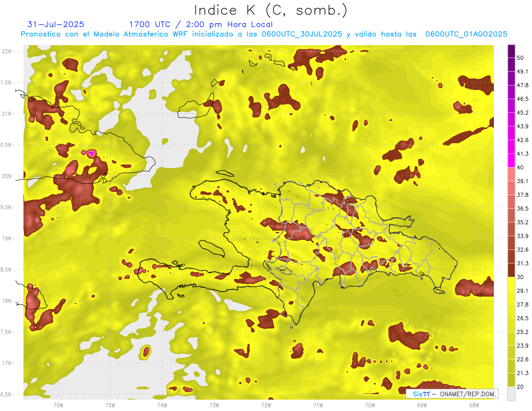
Task: Click the map title "Indice K (C, somb.)"
Action: [270, 11]
